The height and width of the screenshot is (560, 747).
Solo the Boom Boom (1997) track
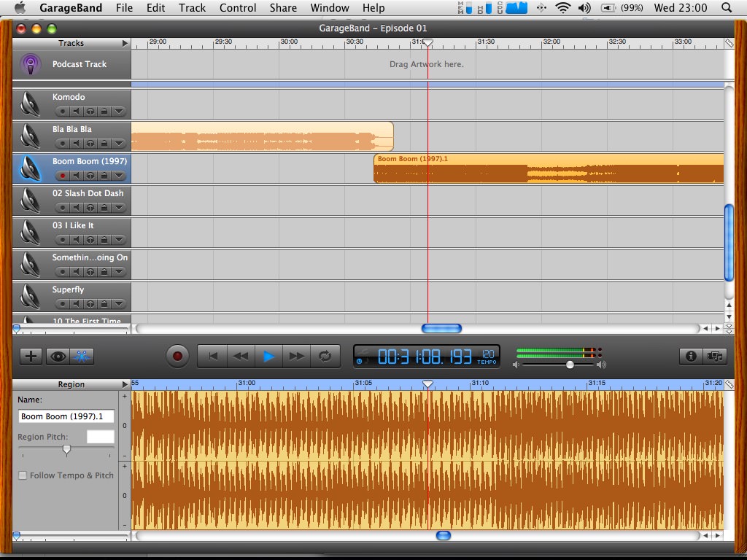[x=90, y=176]
